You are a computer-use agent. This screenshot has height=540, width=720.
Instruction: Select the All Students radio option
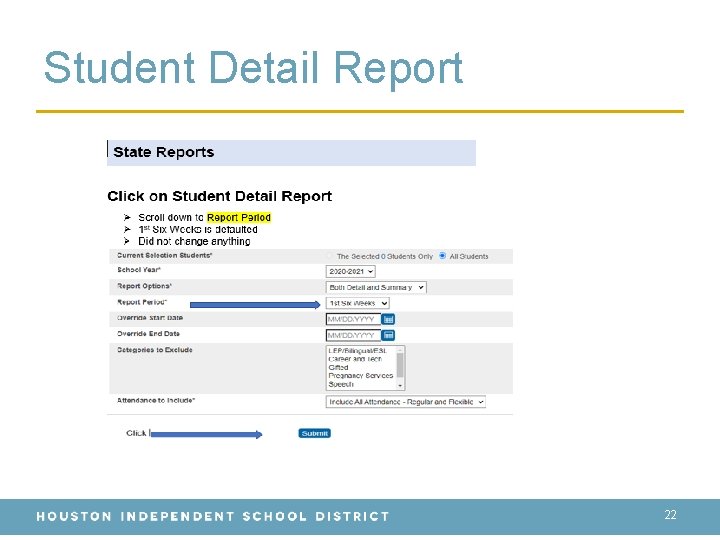pos(442,256)
